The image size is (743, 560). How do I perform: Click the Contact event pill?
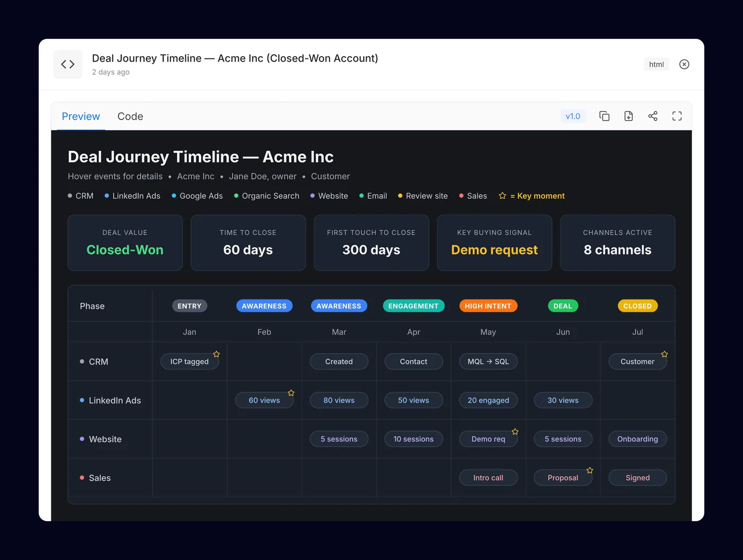pos(413,361)
